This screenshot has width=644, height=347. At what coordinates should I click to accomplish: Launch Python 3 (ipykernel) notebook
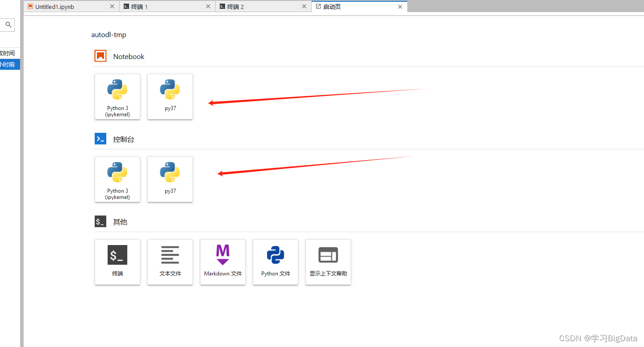click(x=117, y=97)
